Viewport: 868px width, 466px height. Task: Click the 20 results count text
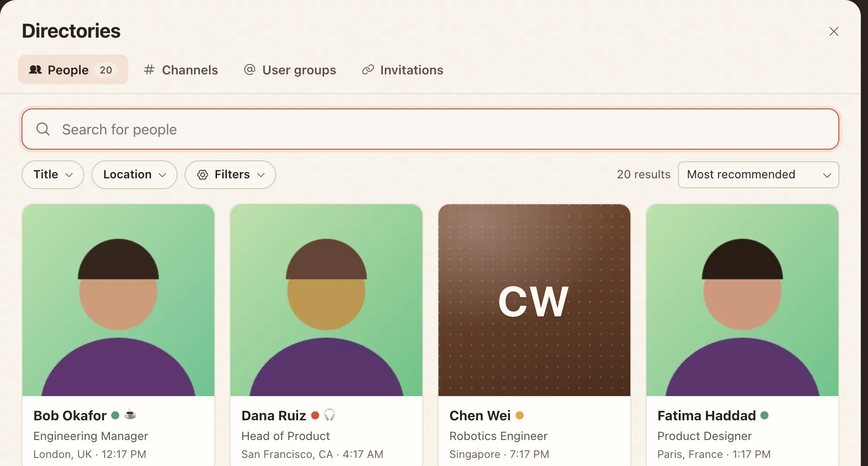tap(643, 174)
